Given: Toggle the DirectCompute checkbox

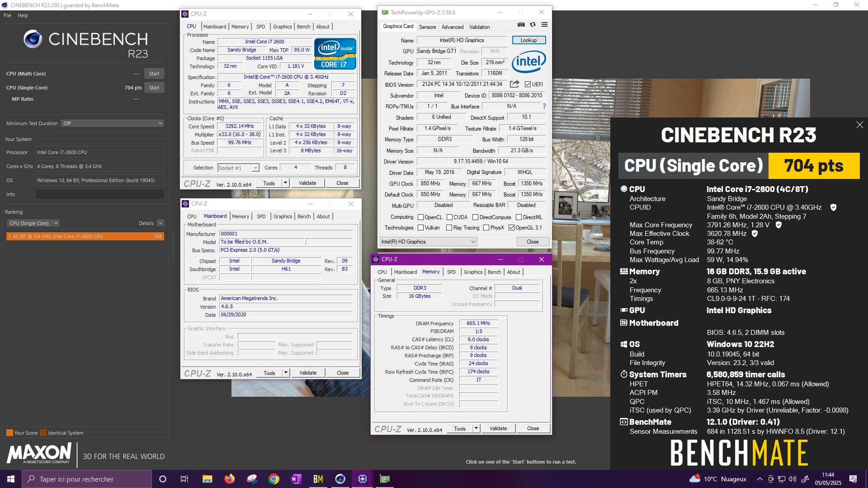Looking at the screenshot, I should coord(475,217).
